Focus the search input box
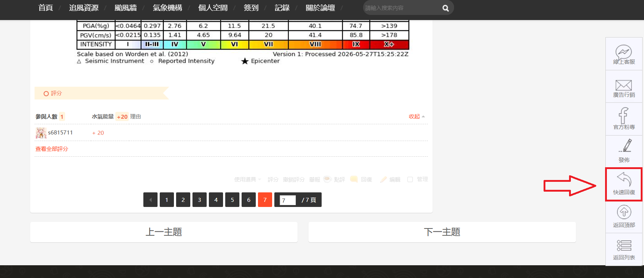The width and height of the screenshot is (644, 278). pyautogui.click(x=402, y=8)
